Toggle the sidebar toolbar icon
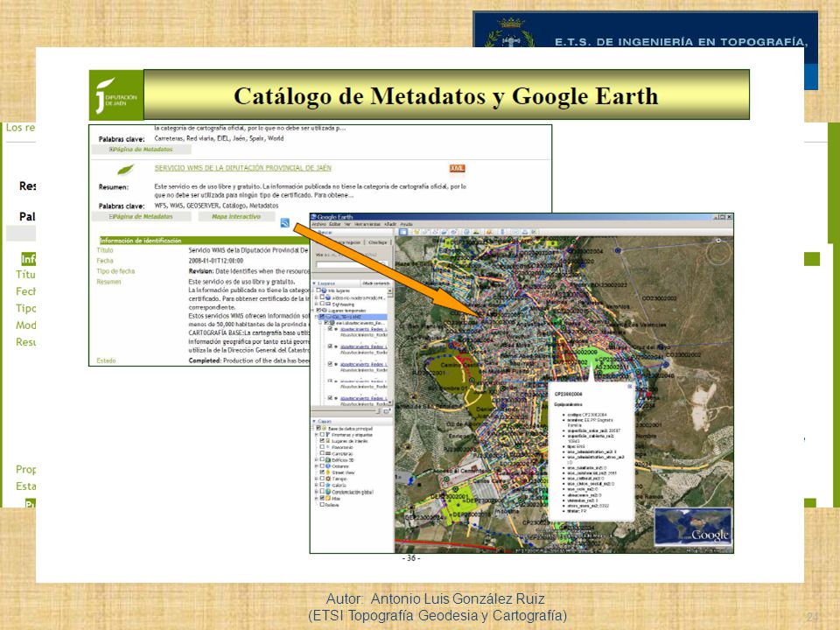Image resolution: width=840 pixels, height=630 pixels. pyautogui.click(x=402, y=232)
